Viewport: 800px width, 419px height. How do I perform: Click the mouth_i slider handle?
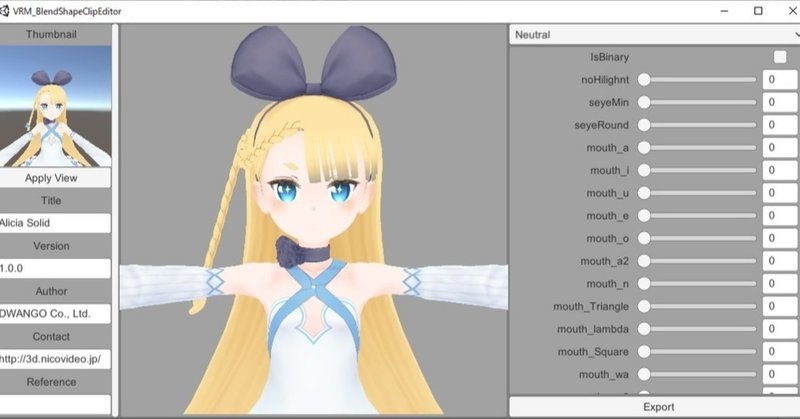click(644, 170)
